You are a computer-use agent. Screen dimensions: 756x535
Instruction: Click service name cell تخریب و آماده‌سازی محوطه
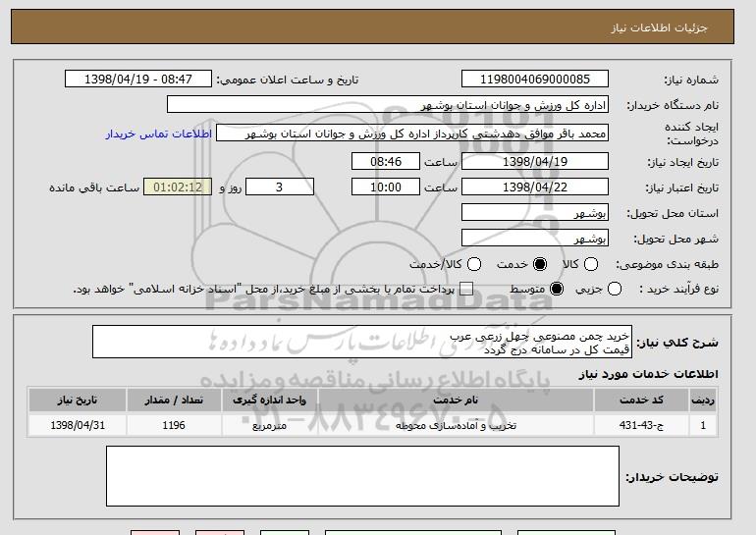[x=456, y=425]
